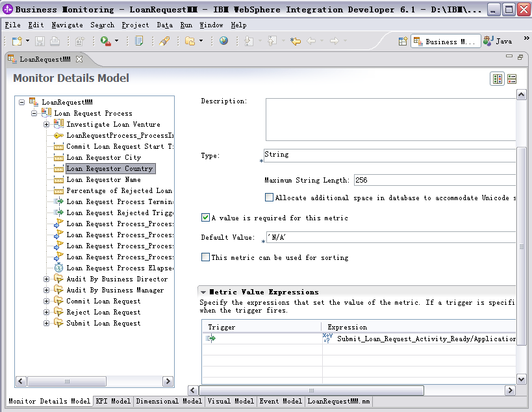Open the dropdown arrow beside the folder icon
The height and width of the screenshot is (412, 532).
pos(201,41)
